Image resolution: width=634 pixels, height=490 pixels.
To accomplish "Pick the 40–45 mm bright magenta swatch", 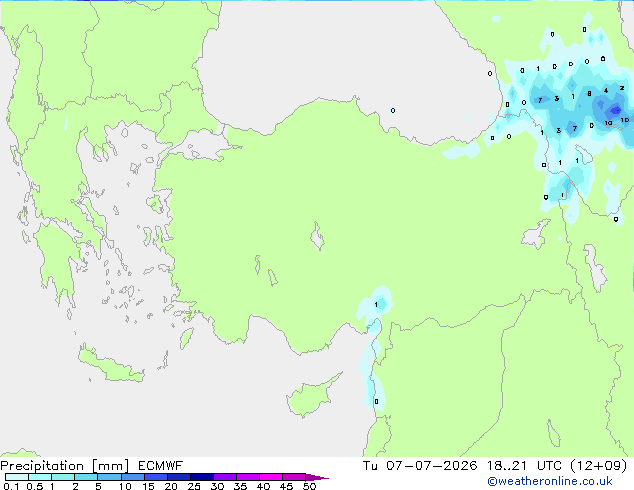I will point(271,477).
